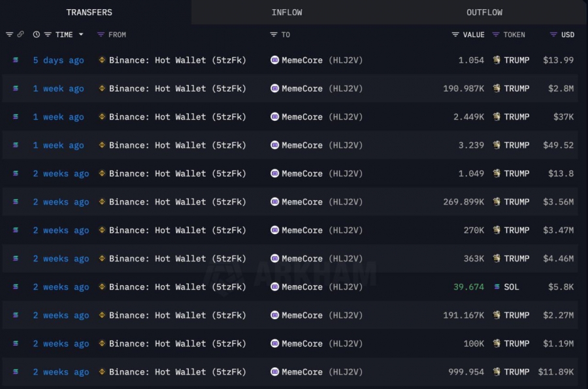This screenshot has width=588, height=389.
Task: Select the TRANSFERS tab
Action: tap(90, 12)
